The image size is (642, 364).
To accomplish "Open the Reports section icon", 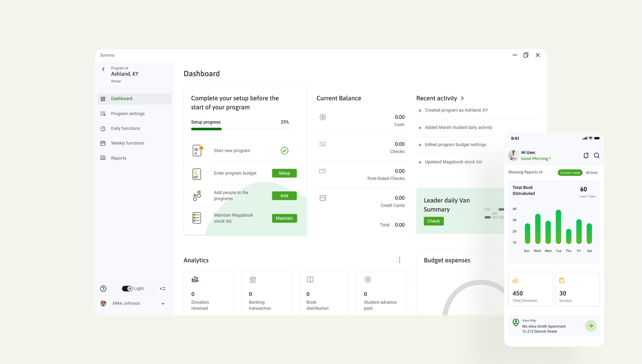I will [103, 158].
